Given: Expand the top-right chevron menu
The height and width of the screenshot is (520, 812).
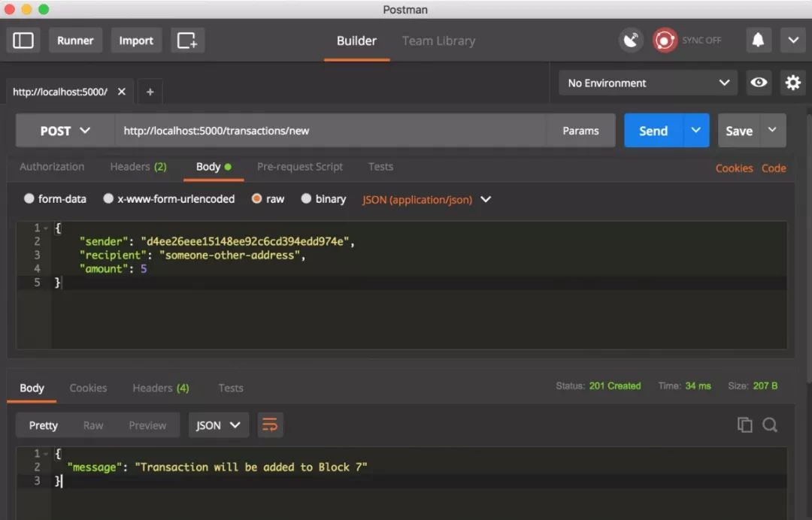Looking at the screenshot, I should click(x=793, y=41).
